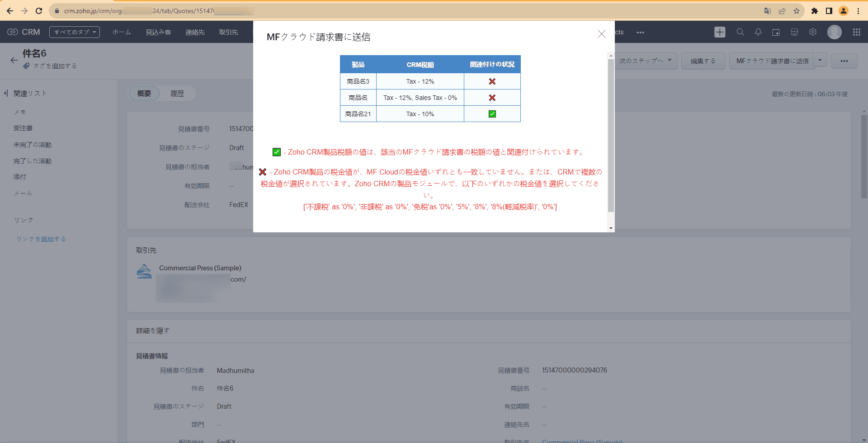Click the red X status for 商品名3

point(492,81)
